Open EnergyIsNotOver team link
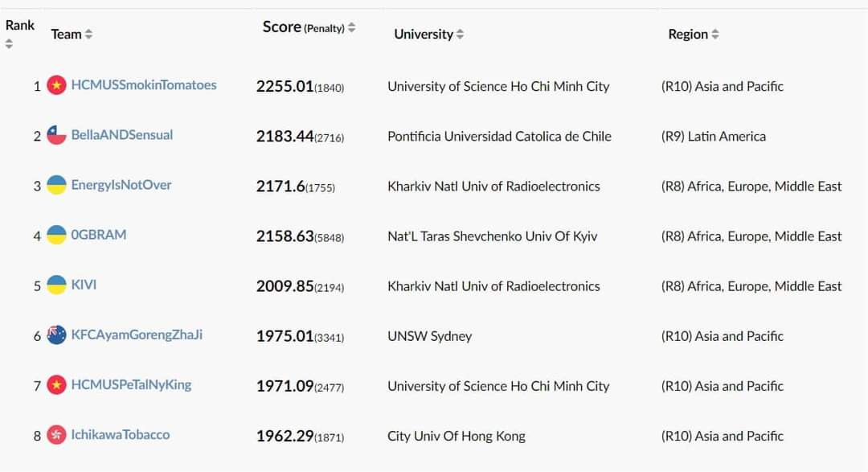Screen dimensions: 868x472 [x=121, y=185]
